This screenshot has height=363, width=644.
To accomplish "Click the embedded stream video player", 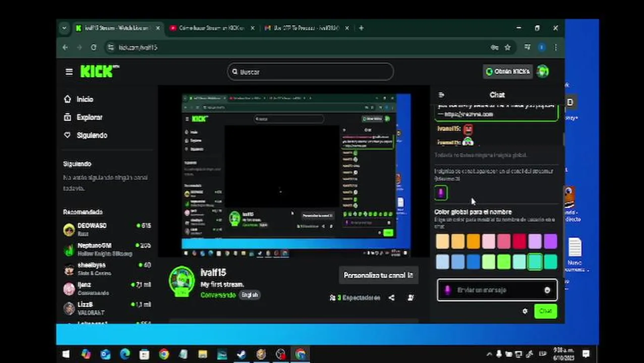I will pos(295,171).
